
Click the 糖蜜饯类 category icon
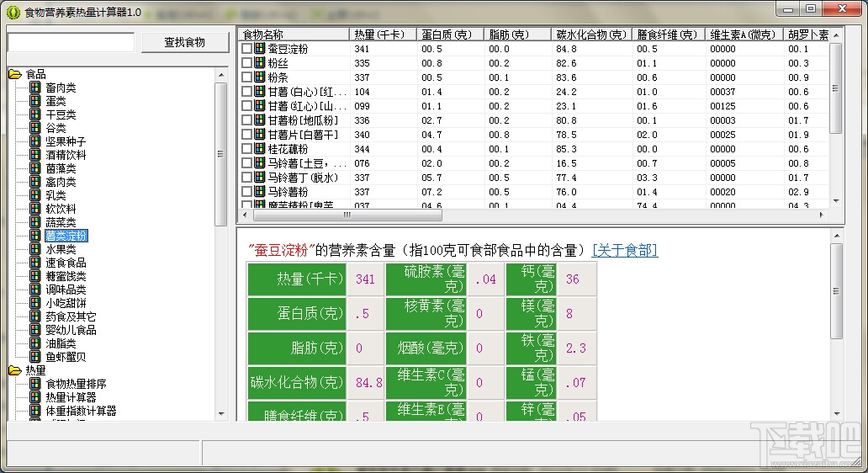pos(34,276)
